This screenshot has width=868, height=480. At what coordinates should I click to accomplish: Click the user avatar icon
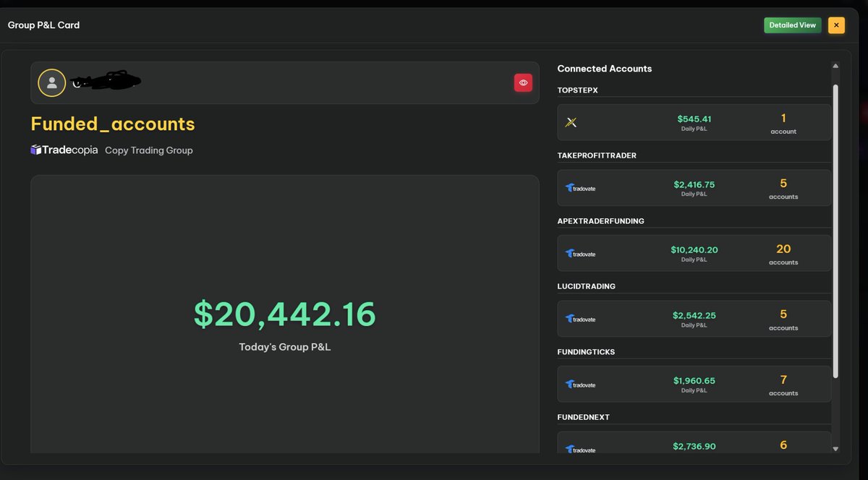pyautogui.click(x=52, y=83)
